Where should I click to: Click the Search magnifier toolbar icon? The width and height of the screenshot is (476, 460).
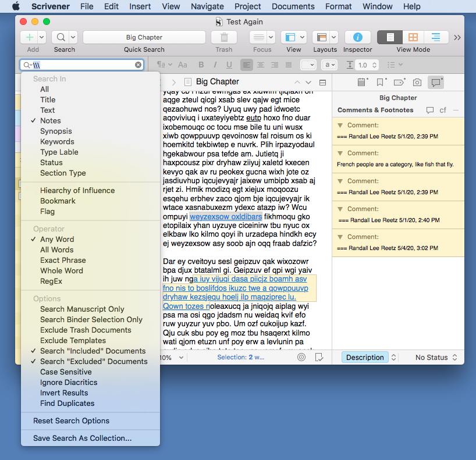point(61,37)
